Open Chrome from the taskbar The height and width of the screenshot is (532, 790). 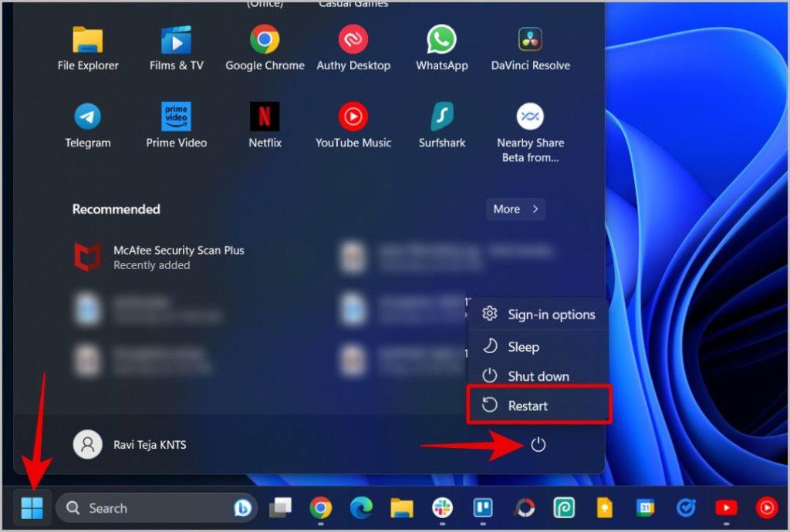pyautogui.click(x=321, y=508)
